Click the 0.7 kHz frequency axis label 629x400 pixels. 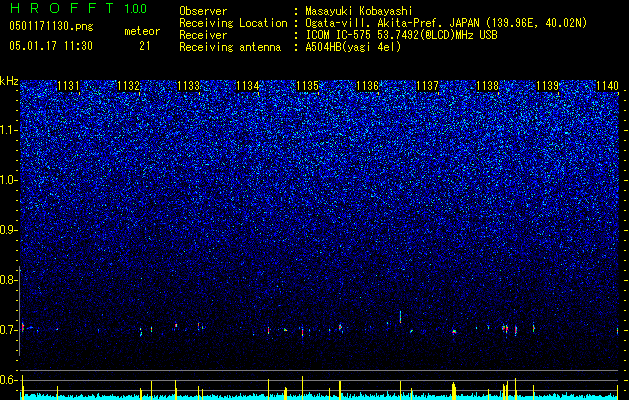pos(9,330)
